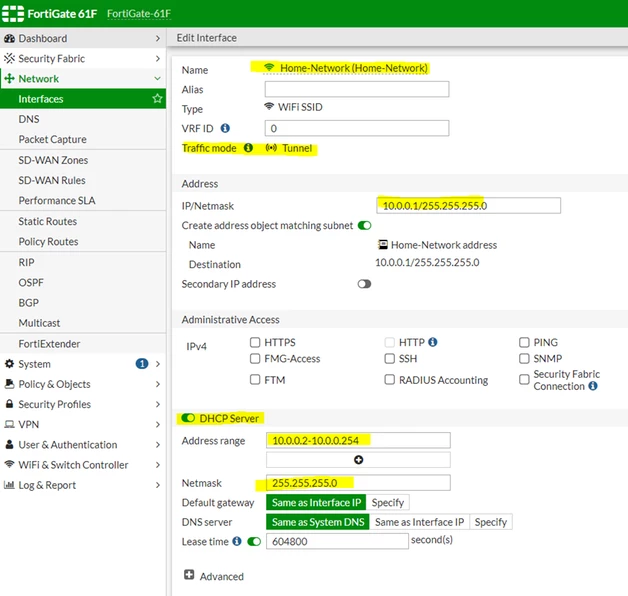Click the System notification badge
Image resolution: width=628 pixels, height=596 pixels.
pos(142,364)
